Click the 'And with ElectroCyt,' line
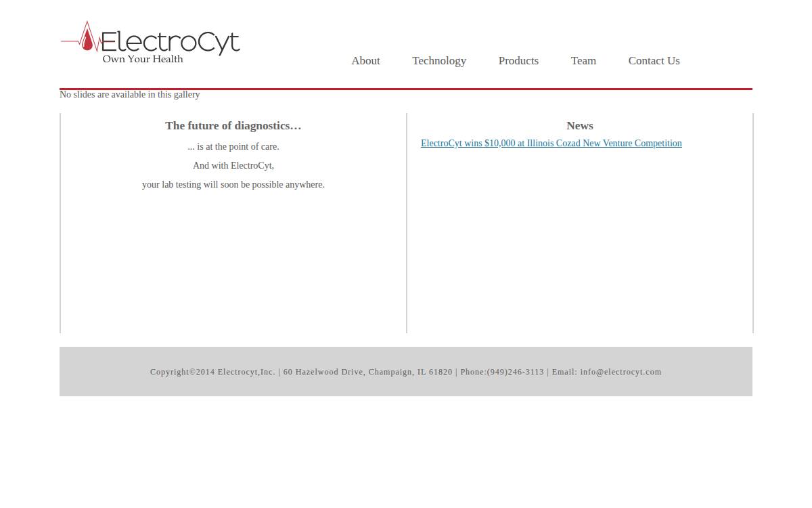 pyautogui.click(x=233, y=166)
